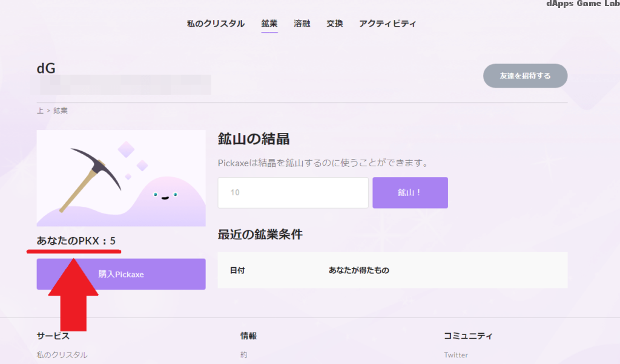Screen dimensions: 620x364
Task: Navigate using the 上 breadcrumb link
Action: (39, 111)
